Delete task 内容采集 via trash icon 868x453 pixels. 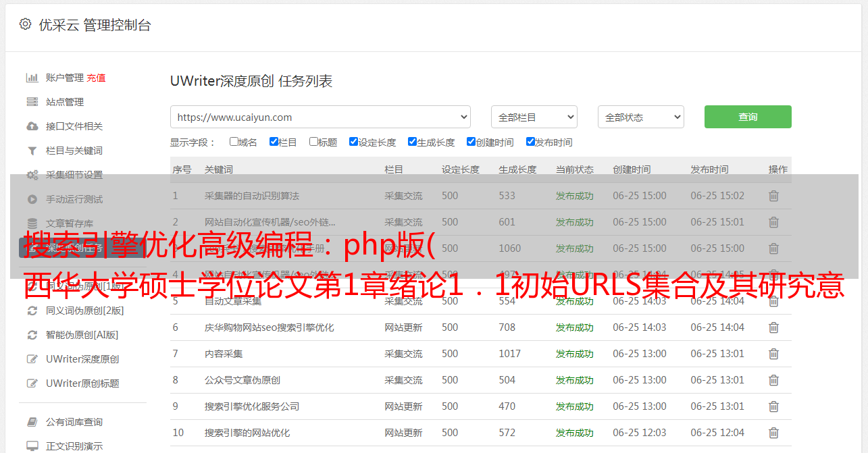tap(774, 354)
